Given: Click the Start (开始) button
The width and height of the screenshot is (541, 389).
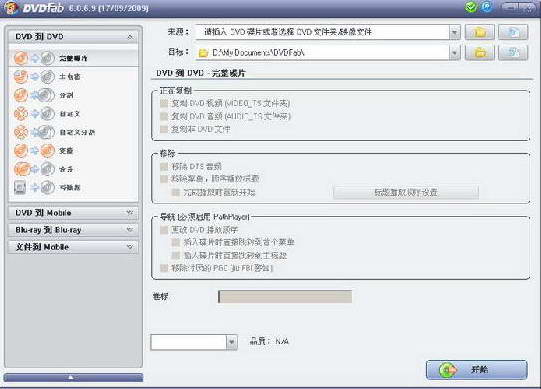Looking at the screenshot, I should [x=477, y=370].
